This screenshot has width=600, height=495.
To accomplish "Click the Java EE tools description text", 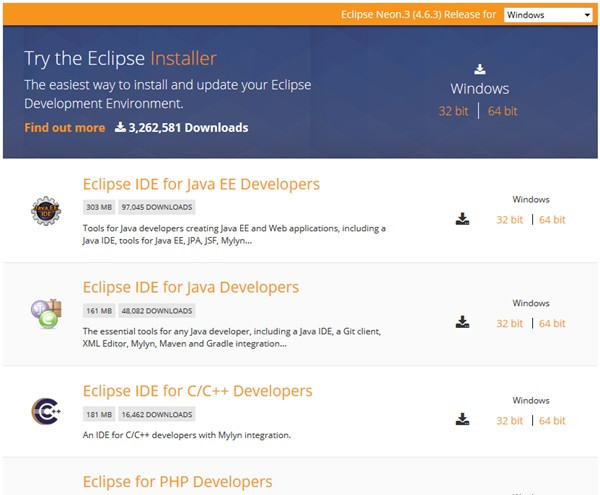I will [234, 234].
